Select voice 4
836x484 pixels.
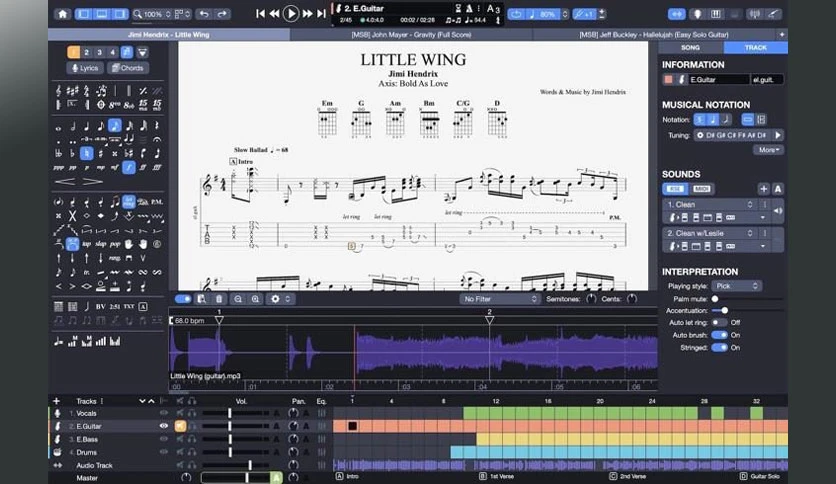[112, 52]
